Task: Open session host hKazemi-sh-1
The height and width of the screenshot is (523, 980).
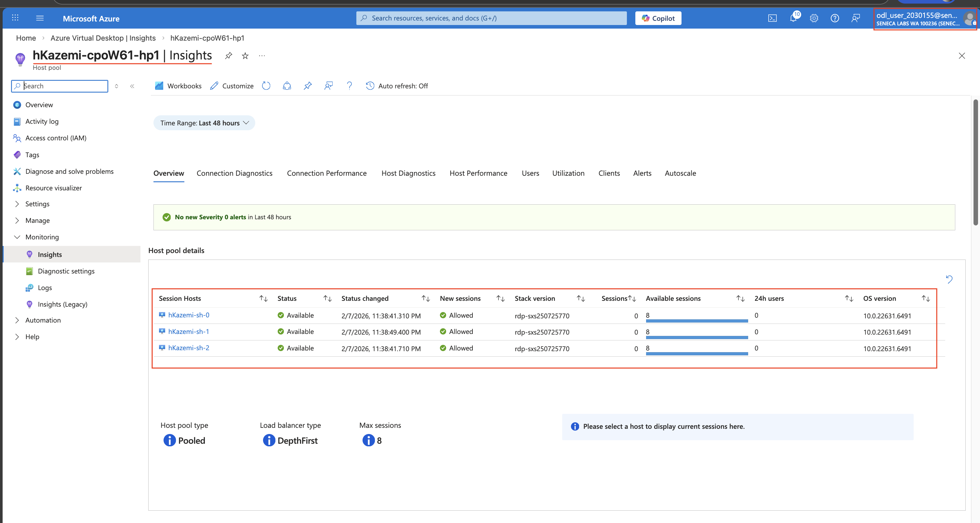Action: 189,331
